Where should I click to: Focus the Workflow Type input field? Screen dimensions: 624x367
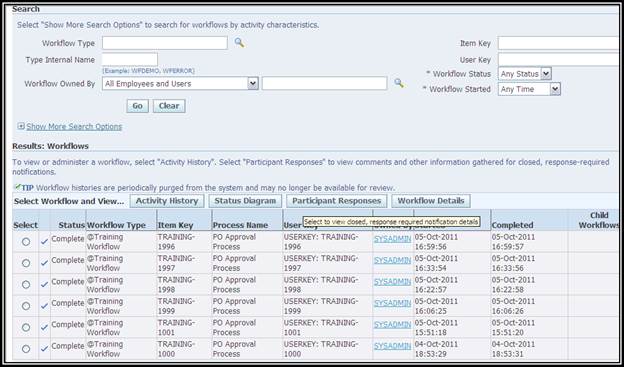point(165,43)
